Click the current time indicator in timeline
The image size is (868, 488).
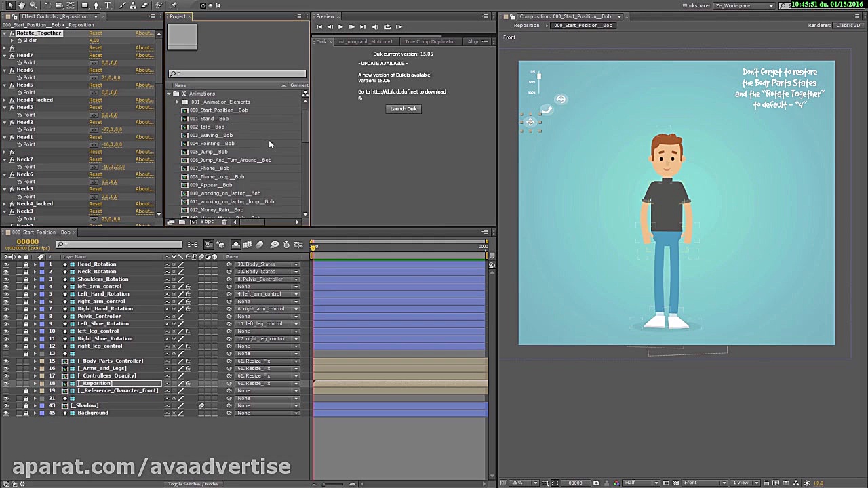(x=313, y=247)
